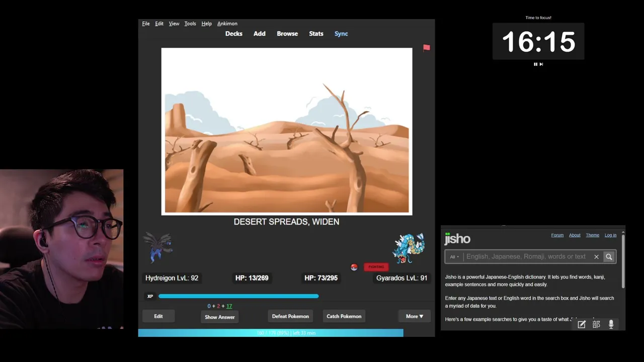Clear the Jisho search box with the X
Viewport: 644px width, 362px height.
[x=596, y=257]
